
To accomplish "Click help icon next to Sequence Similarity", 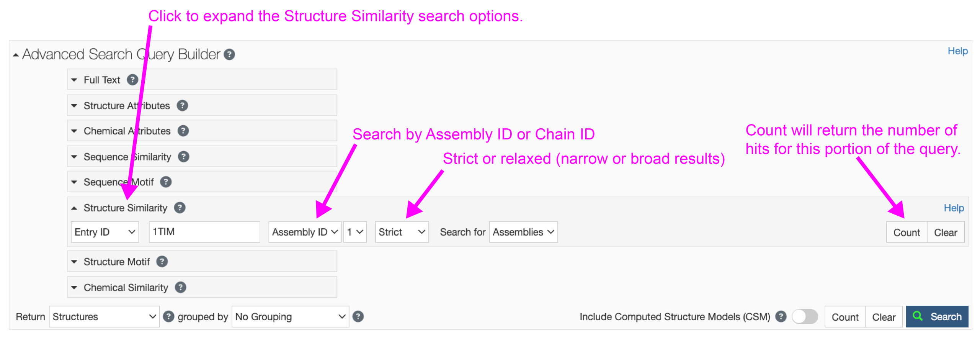I will click(x=184, y=157).
